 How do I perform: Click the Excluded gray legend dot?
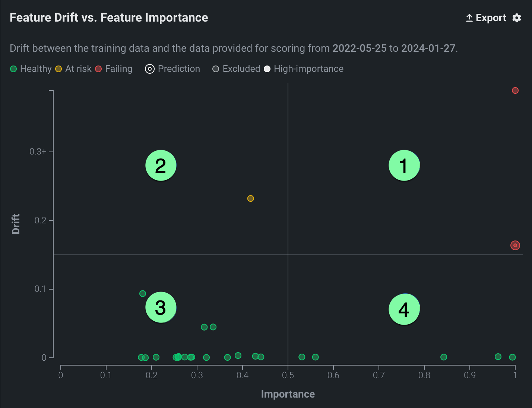click(215, 69)
